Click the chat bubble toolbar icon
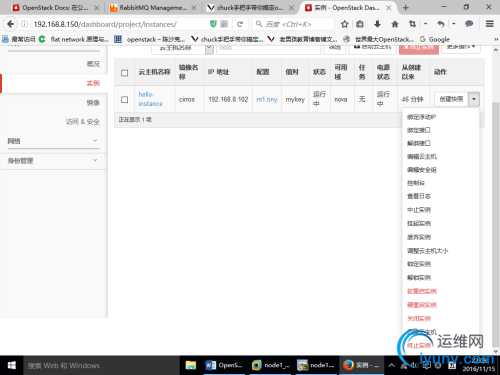Screen dimensions: 500x375 tap(469, 24)
